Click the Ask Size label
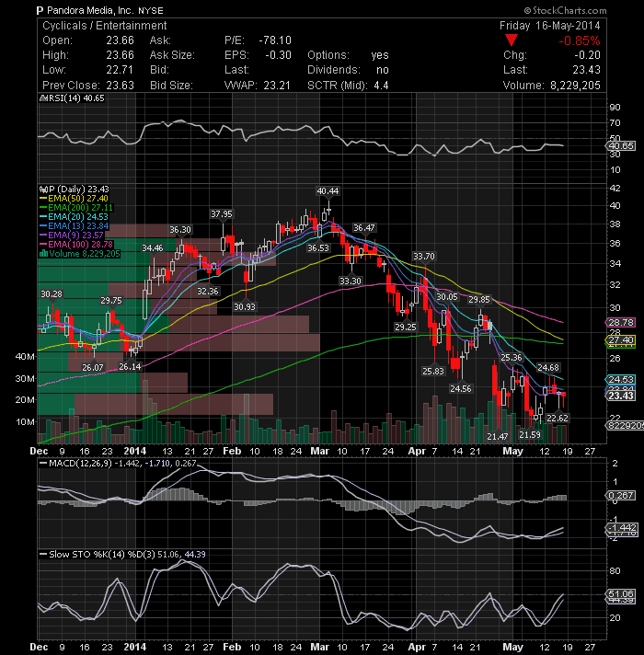The height and width of the screenshot is (655, 644). 172,55
